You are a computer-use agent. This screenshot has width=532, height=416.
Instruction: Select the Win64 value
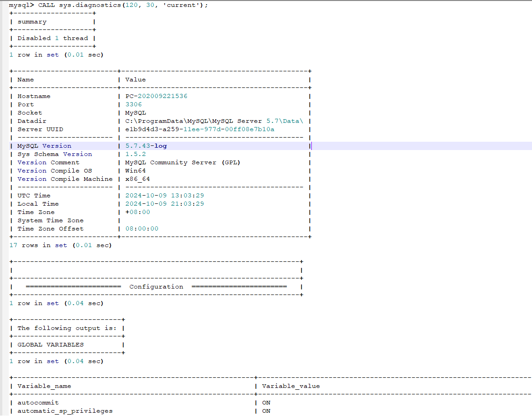click(x=135, y=171)
